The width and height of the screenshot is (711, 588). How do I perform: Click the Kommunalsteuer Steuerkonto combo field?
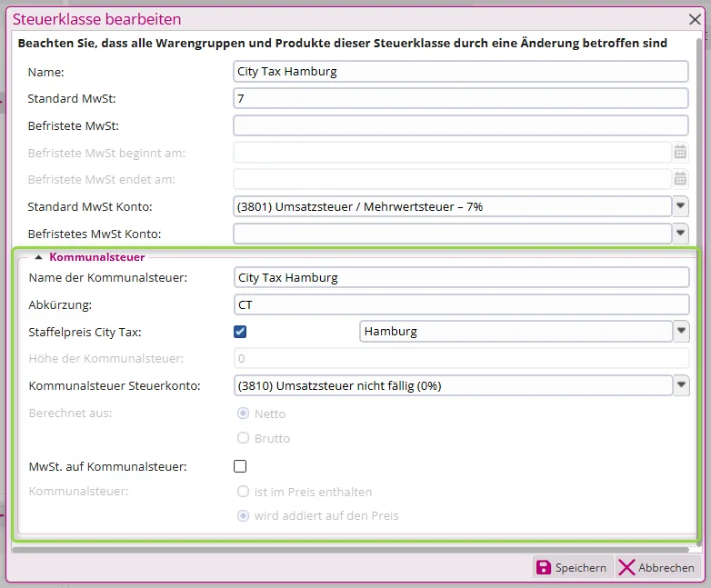454,385
